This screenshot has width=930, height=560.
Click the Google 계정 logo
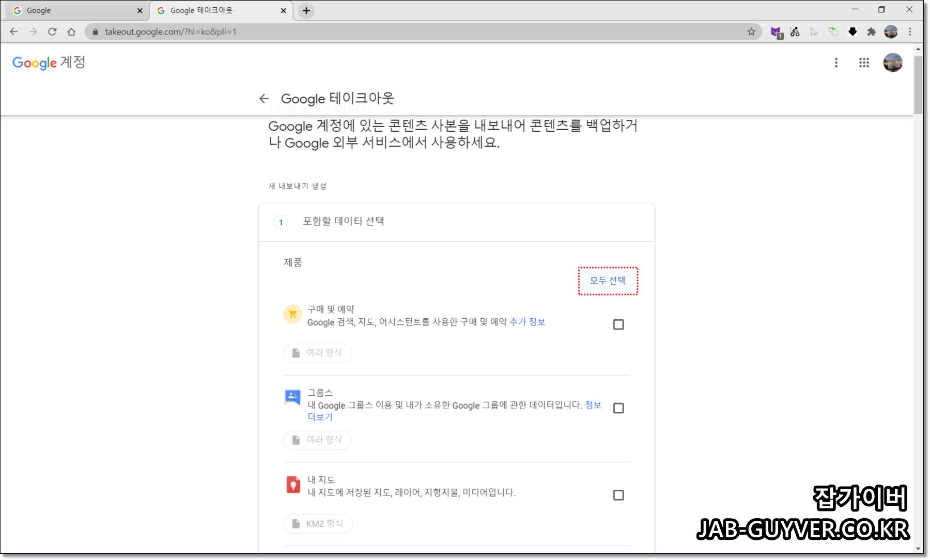(x=49, y=63)
